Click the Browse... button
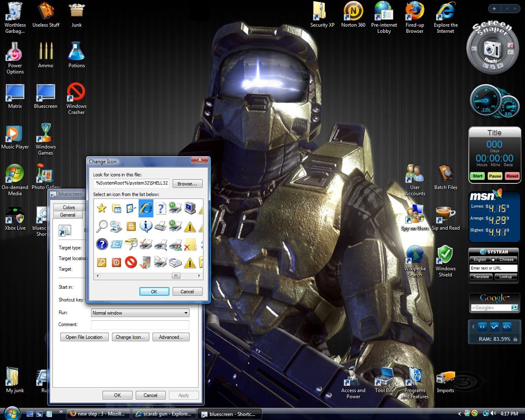The image size is (525, 420). (187, 184)
